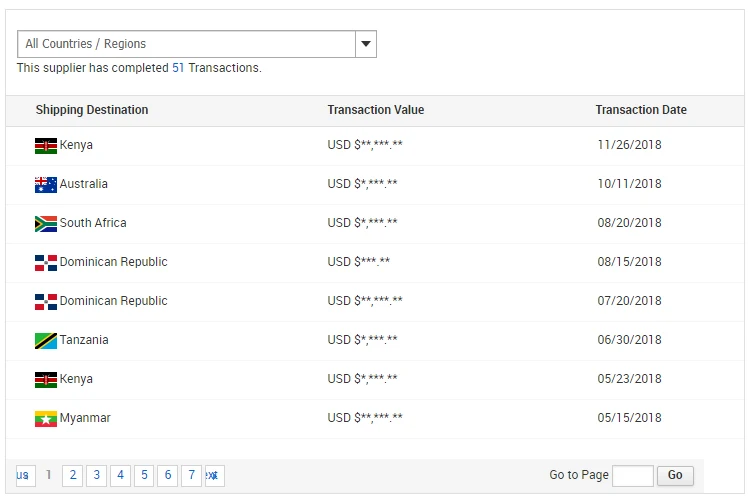Click the Go to Page input field
The height and width of the screenshot is (500, 750).
click(x=632, y=475)
